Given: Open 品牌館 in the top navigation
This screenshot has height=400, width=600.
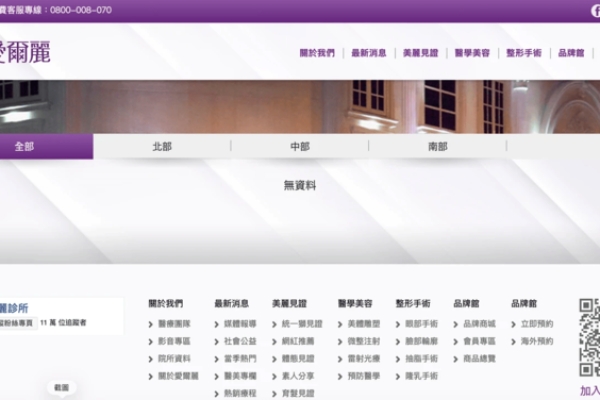Looking at the screenshot, I should click(x=571, y=53).
